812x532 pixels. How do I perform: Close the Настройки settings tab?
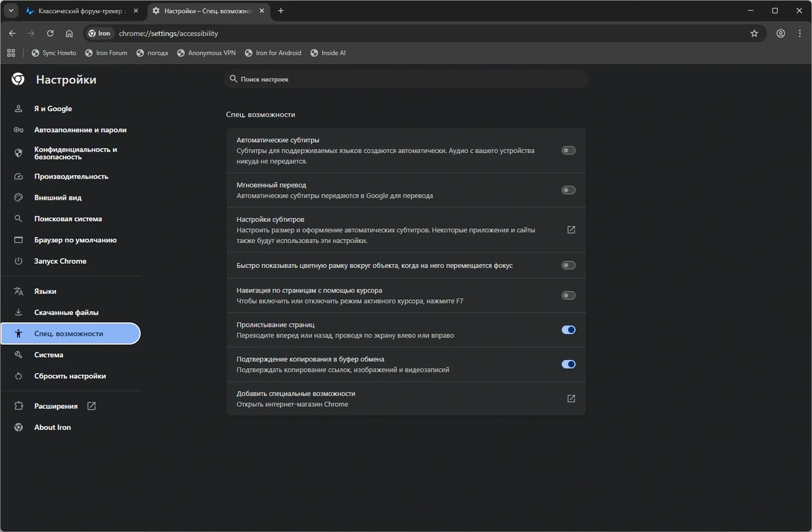point(262,11)
